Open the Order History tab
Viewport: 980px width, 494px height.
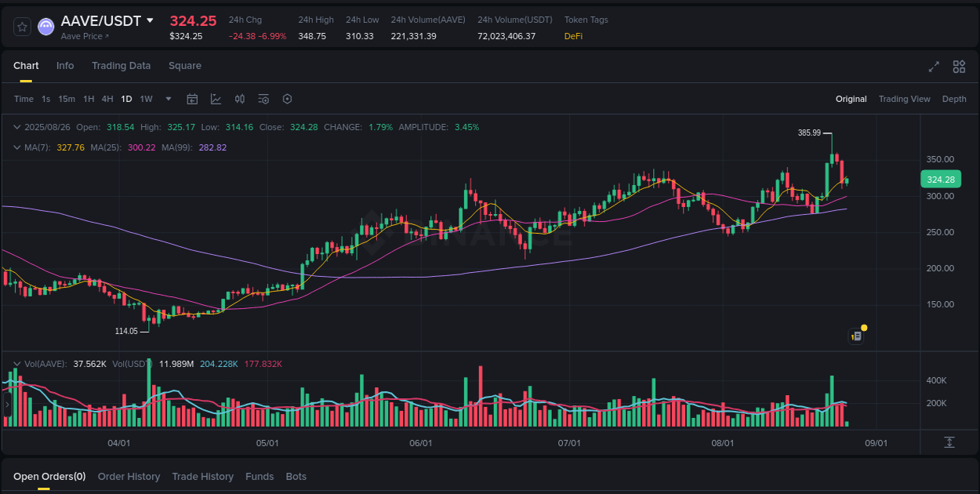tap(129, 476)
